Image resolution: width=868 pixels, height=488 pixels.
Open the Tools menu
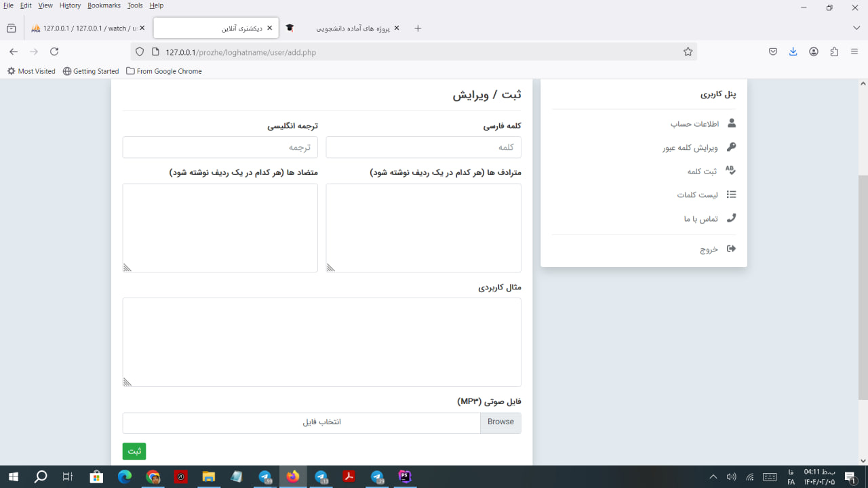pos(135,5)
